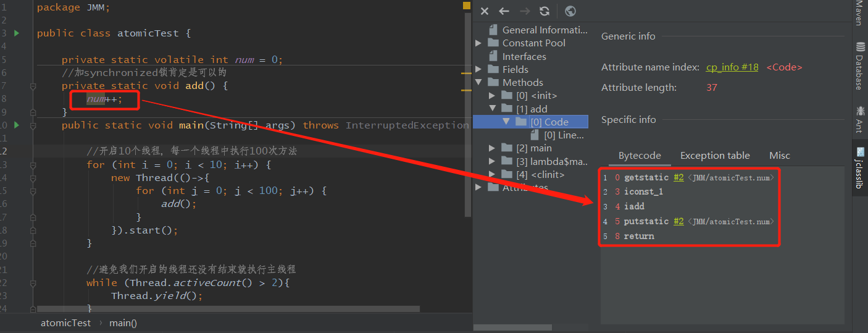Screen dimensions: 868x333
Task: Collapse the [1] add method
Action: click(492, 109)
